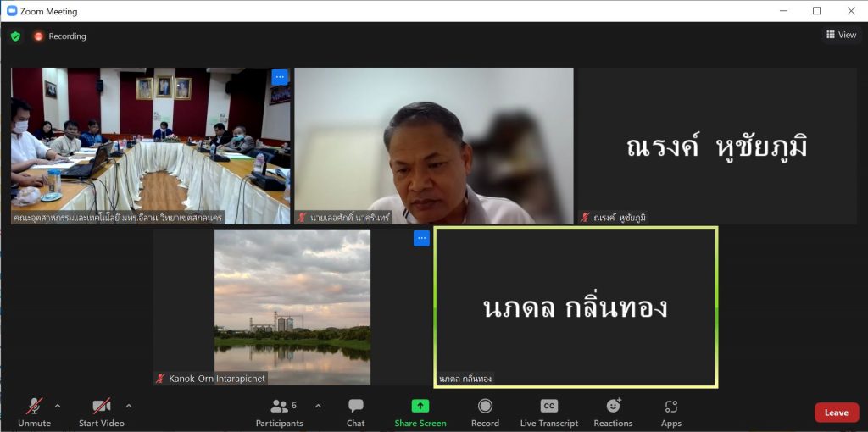The image size is (868, 432).
Task: Open the View layout menu
Action: [x=841, y=35]
